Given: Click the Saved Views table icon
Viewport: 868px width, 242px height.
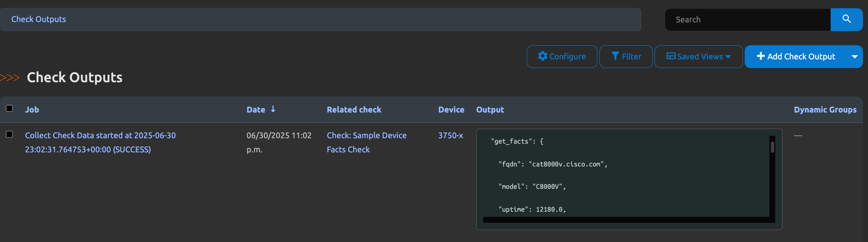Looking at the screenshot, I should point(671,56).
